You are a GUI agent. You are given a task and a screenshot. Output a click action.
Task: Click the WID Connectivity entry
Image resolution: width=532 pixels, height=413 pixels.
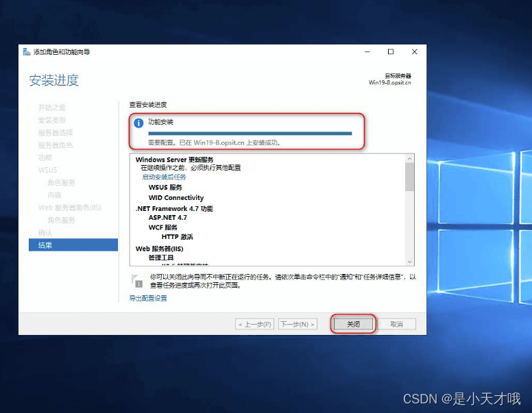pyautogui.click(x=176, y=198)
